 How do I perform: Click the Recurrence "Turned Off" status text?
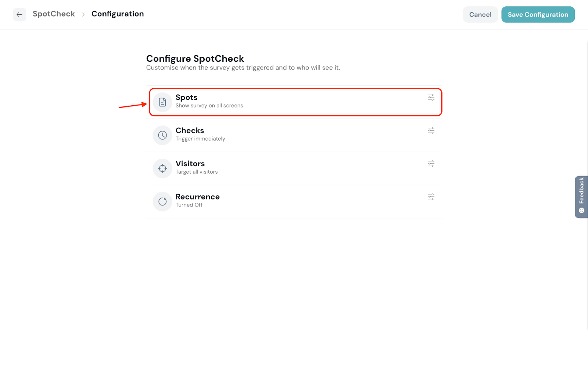[x=189, y=205]
